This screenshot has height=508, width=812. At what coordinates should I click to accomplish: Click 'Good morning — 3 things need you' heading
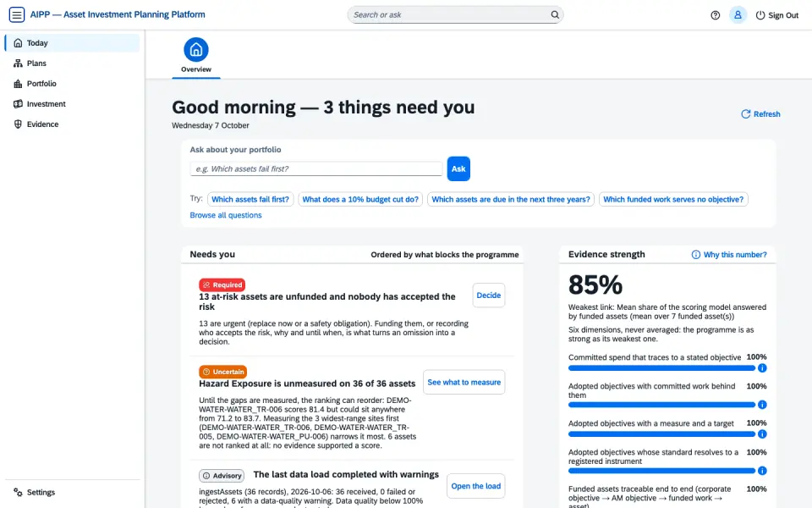click(x=323, y=108)
